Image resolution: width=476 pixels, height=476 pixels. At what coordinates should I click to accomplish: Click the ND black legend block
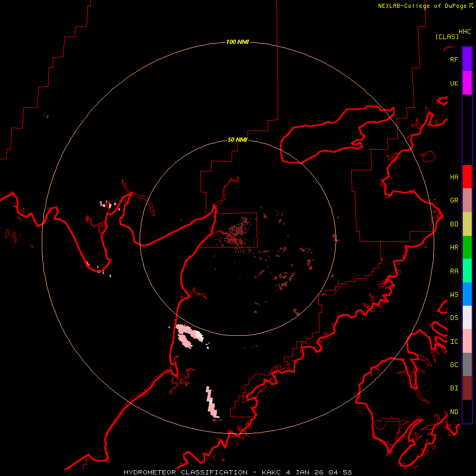[467, 411]
